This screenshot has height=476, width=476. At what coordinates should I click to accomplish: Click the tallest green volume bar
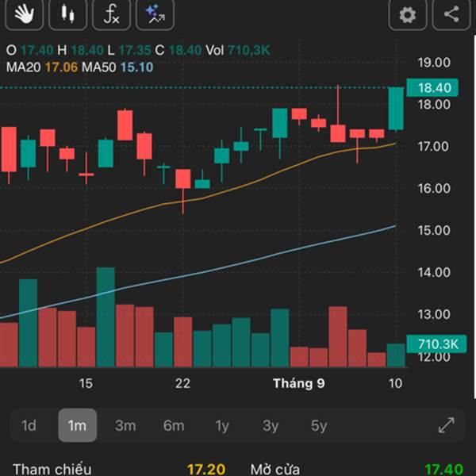106,317
